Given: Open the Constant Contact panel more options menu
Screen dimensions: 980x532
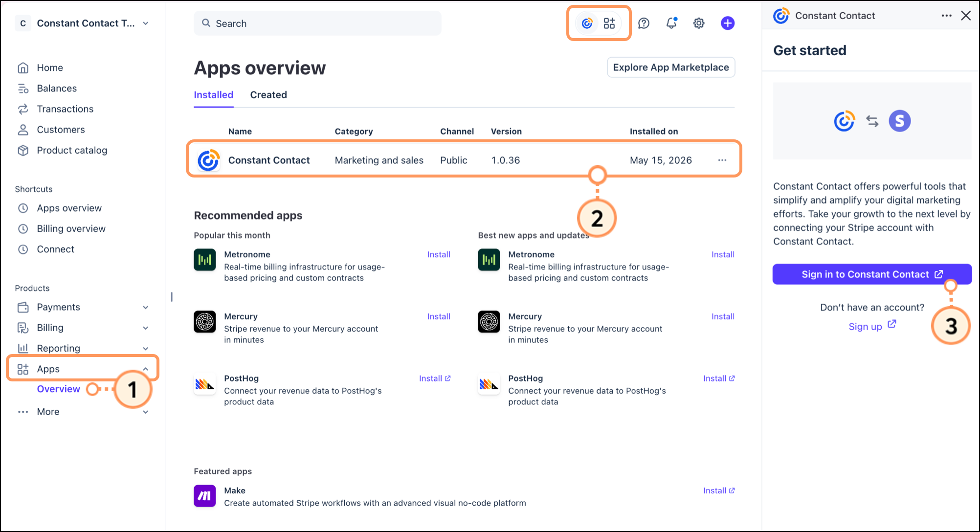Looking at the screenshot, I should click(x=947, y=16).
